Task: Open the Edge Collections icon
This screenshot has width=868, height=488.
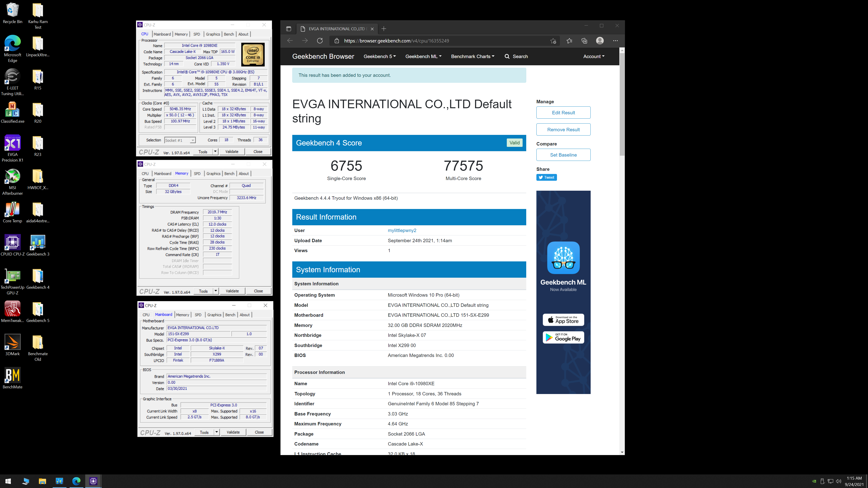Action: 584,41
